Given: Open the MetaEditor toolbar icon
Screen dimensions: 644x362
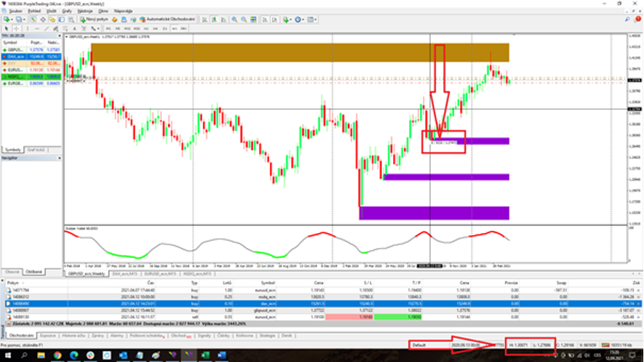Looking at the screenshot, I should [x=115, y=19].
